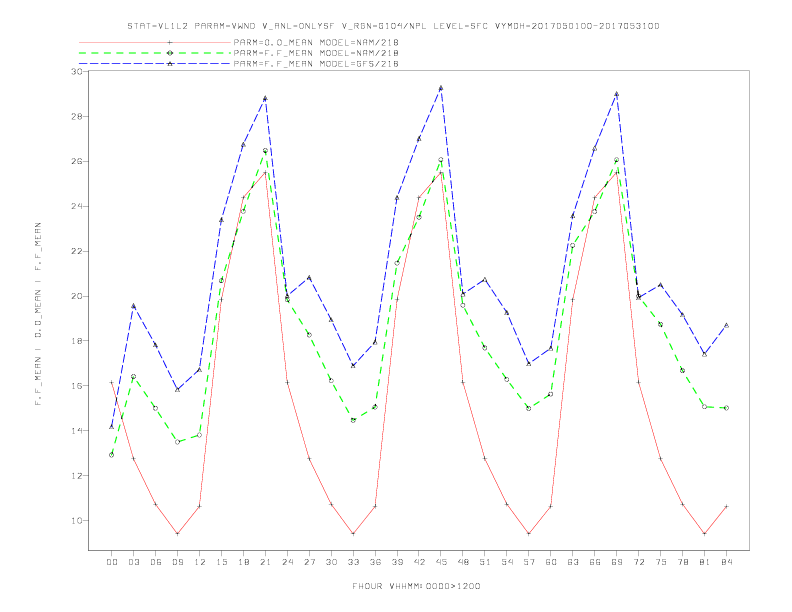Viewport: 792px width, 612px height.
Task: Click x-axis tick label 60
Action: coord(551,562)
